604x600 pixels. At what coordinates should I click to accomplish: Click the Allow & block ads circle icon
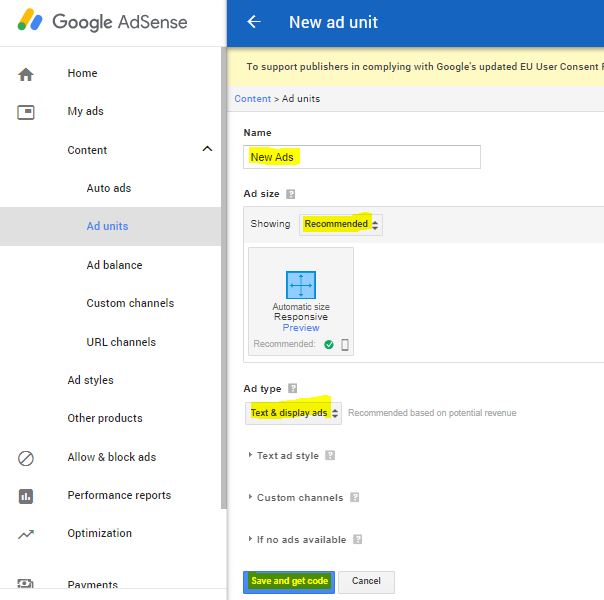(x=26, y=458)
